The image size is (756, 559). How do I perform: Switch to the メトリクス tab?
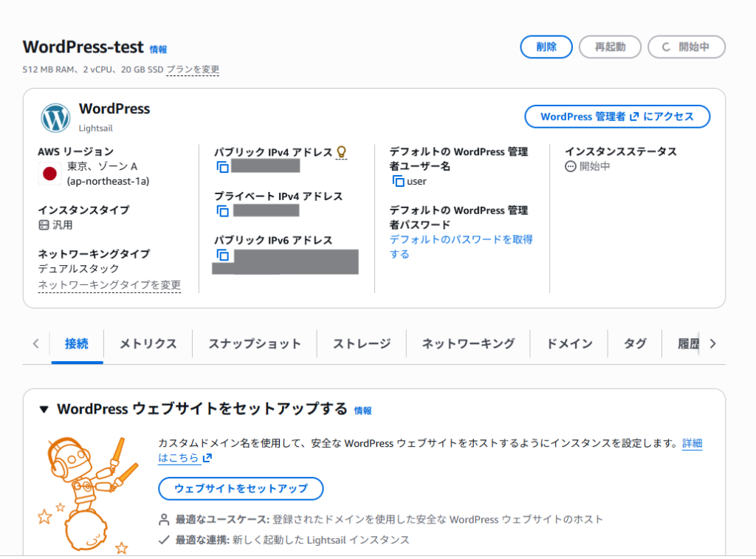[148, 343]
